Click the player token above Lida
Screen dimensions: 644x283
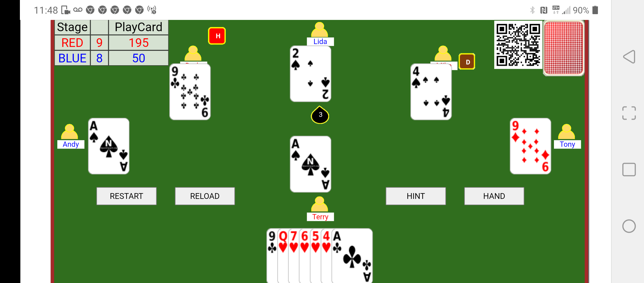[320, 30]
